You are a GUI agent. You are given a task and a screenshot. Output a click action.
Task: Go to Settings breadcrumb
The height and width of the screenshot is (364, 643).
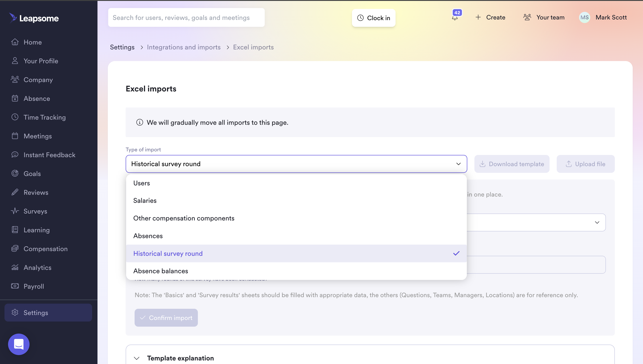[122, 47]
